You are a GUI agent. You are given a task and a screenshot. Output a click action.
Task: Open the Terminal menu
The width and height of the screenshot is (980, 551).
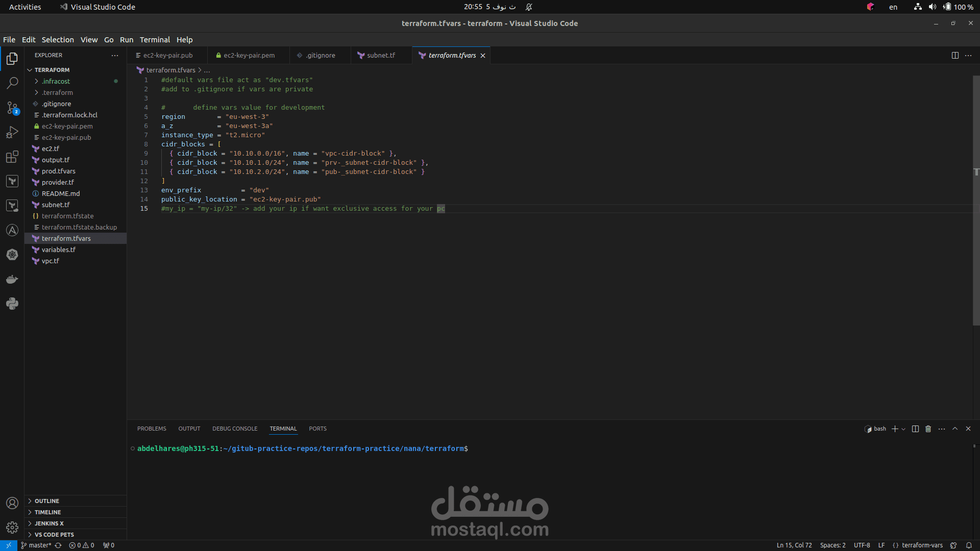[x=155, y=40]
